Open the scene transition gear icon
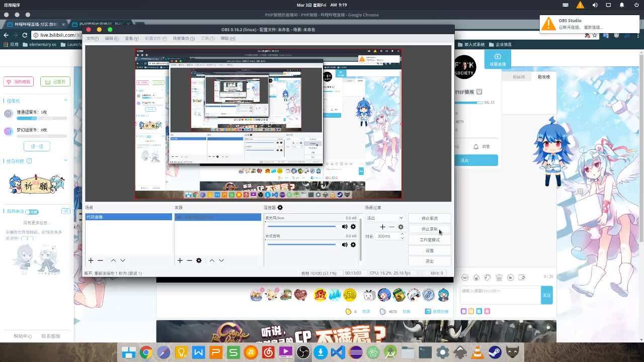This screenshot has width=644, height=362. (x=400, y=227)
